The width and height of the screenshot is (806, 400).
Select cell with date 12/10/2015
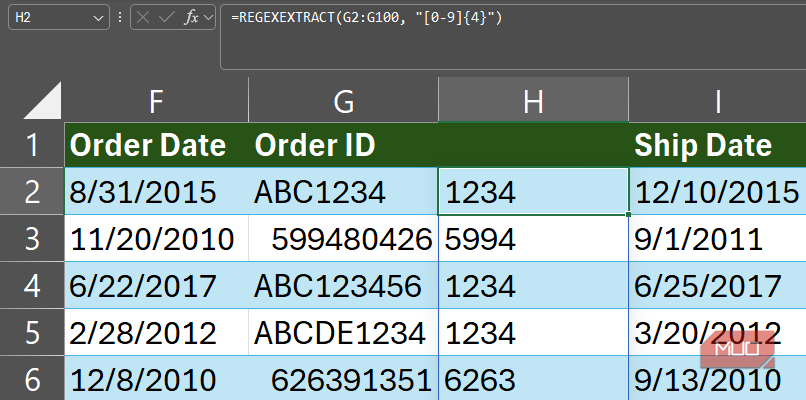coord(718,191)
